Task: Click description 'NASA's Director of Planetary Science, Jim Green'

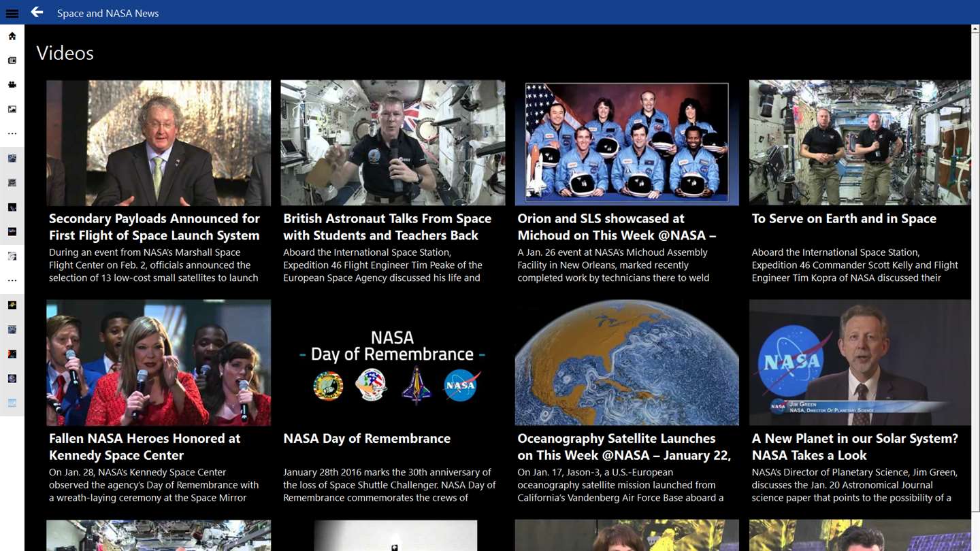Action: (x=855, y=485)
